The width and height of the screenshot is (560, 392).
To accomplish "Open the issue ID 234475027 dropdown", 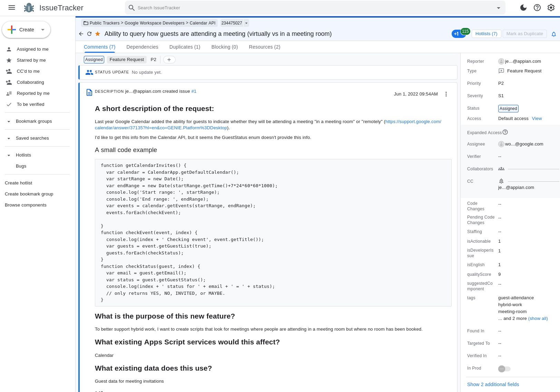I will (x=246, y=23).
